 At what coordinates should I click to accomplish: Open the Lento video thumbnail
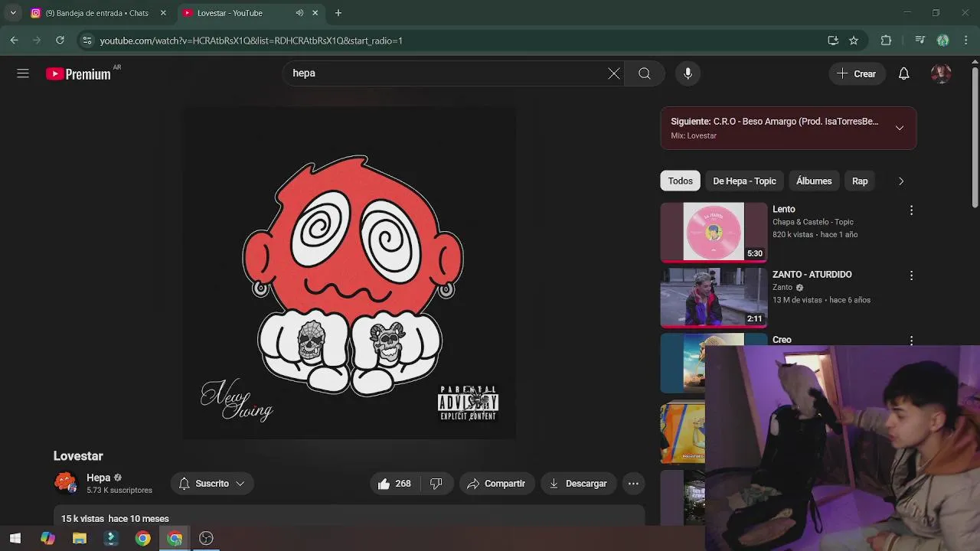point(714,232)
